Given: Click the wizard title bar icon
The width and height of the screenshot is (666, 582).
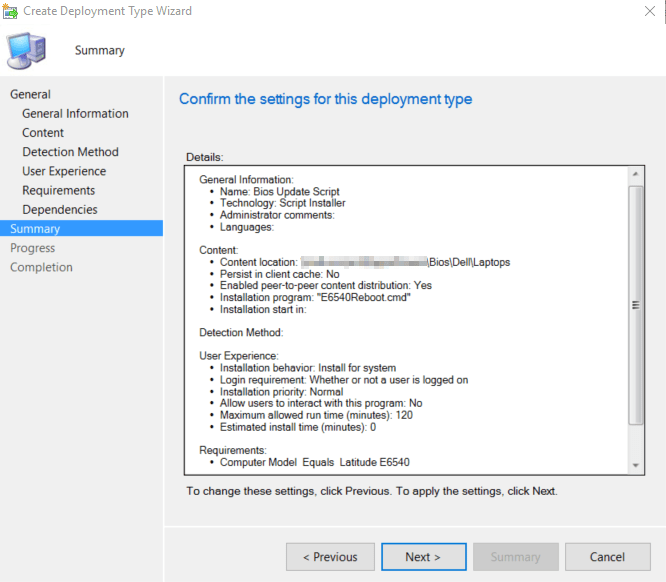Looking at the screenshot, I should click(10, 11).
